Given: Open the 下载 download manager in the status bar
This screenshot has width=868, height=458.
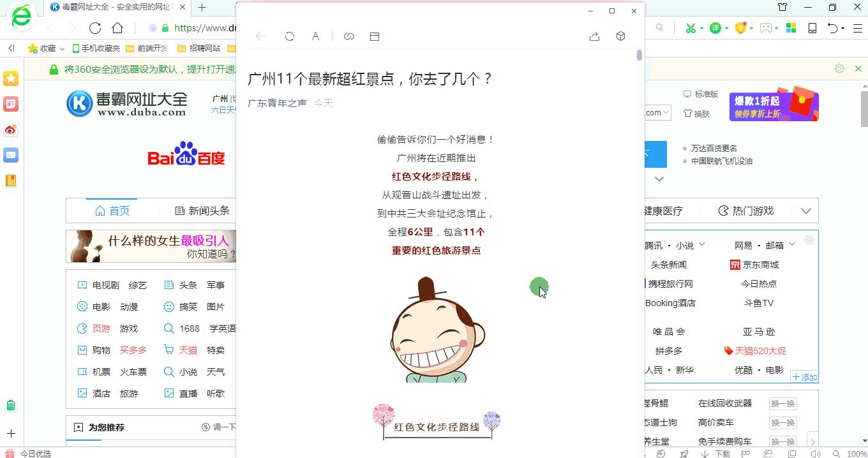Looking at the screenshot, I should pos(722,452).
